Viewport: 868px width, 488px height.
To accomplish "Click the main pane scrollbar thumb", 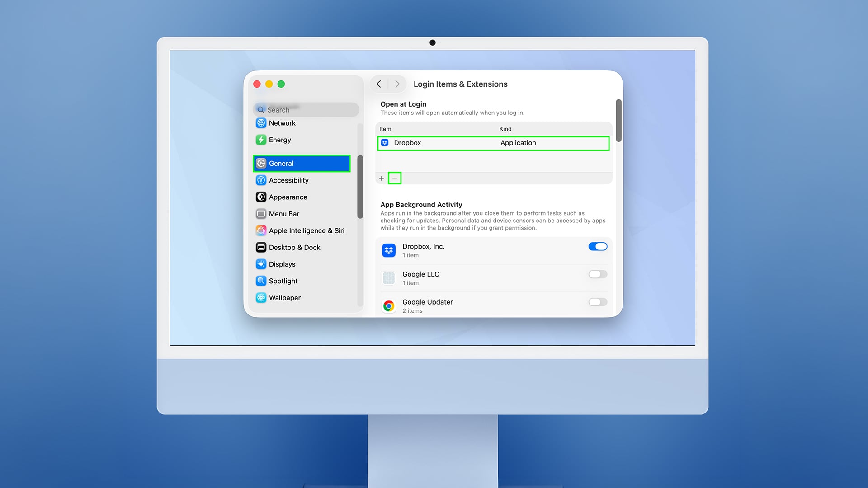I will (618, 121).
